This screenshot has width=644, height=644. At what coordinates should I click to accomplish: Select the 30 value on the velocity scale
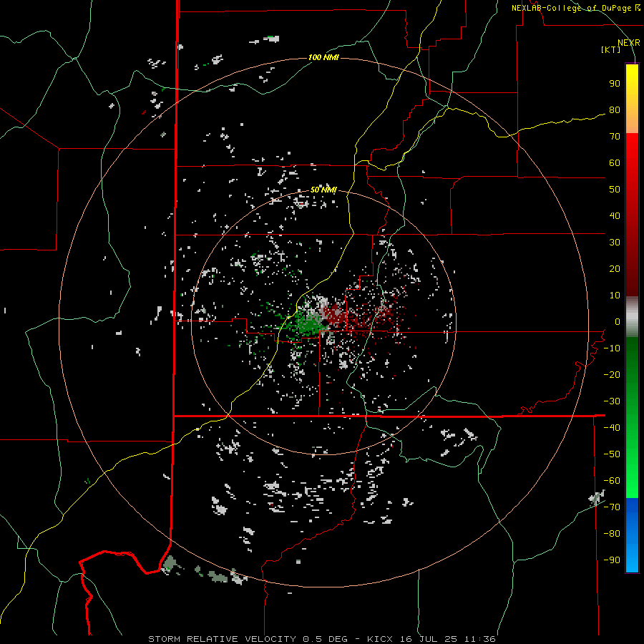pyautogui.click(x=615, y=243)
